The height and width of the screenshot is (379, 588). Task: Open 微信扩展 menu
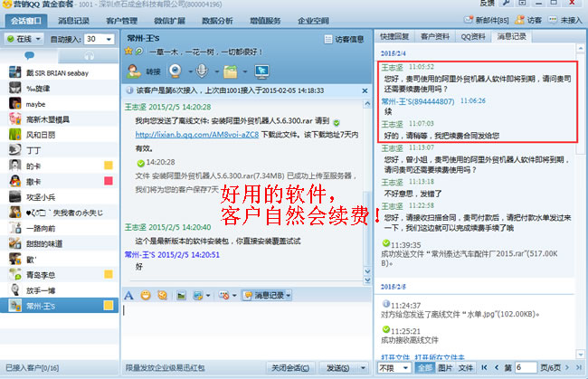click(169, 21)
